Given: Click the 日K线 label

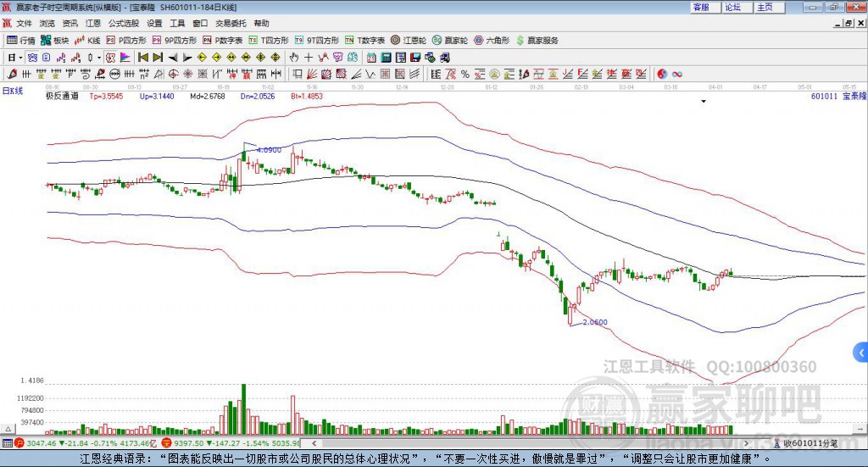Looking at the screenshot, I should pyautogui.click(x=13, y=92).
